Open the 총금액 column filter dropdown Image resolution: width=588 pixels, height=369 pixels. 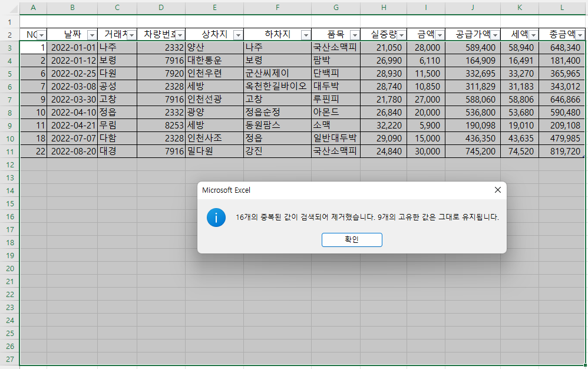click(x=580, y=35)
